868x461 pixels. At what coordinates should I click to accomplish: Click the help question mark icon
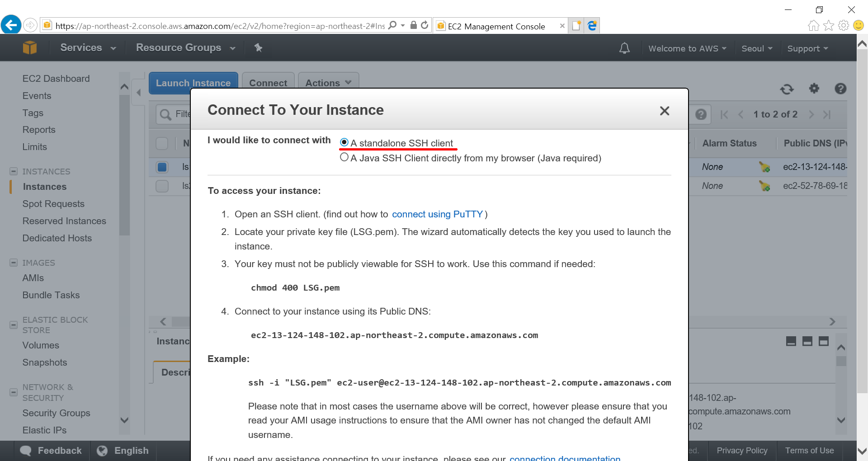click(x=840, y=89)
